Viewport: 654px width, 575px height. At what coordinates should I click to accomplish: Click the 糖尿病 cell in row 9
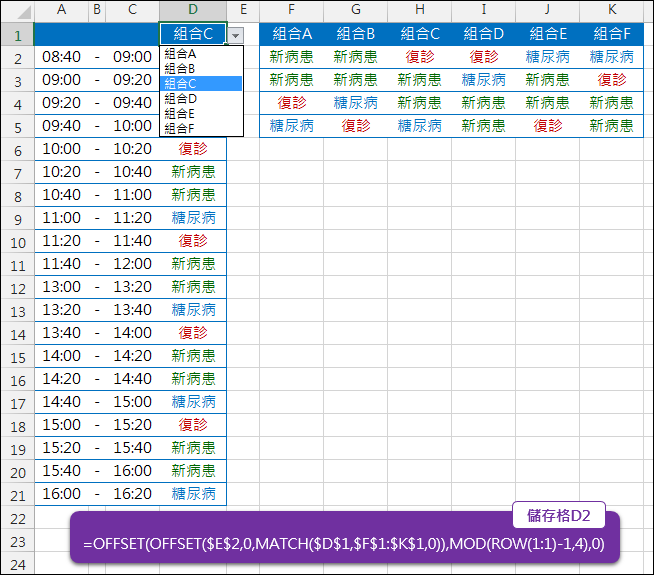pos(193,218)
